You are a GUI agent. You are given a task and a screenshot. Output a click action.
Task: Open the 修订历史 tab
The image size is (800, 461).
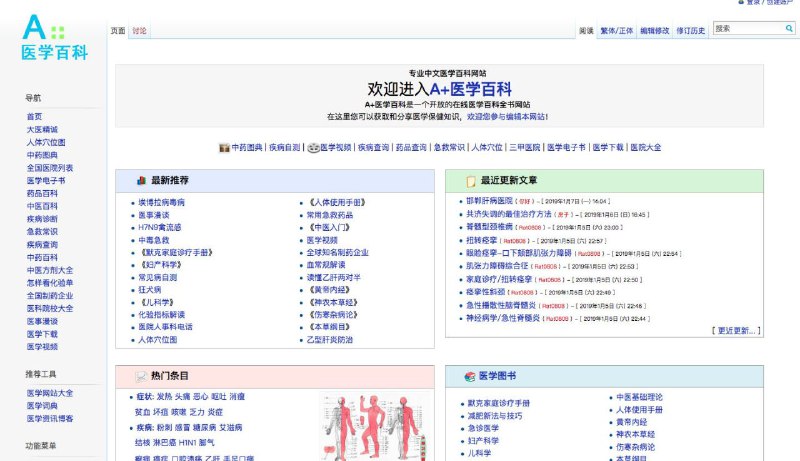point(691,31)
